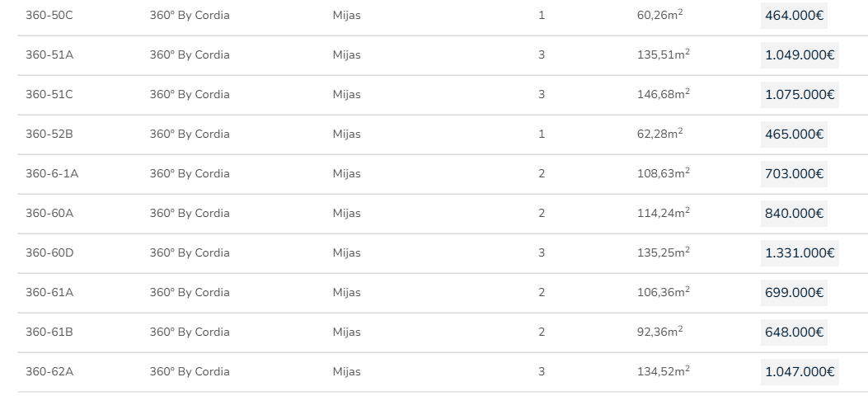The width and height of the screenshot is (868, 396).
Task: Click unit reference 360-60A
Action: coord(49,214)
